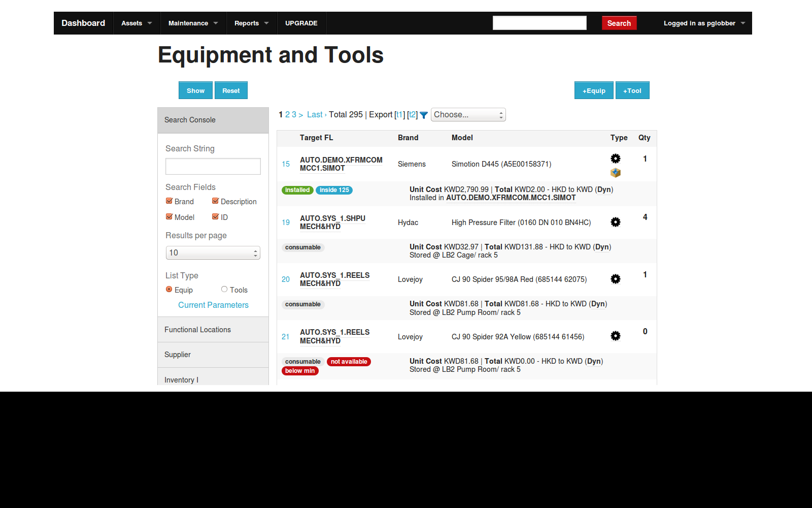Screen dimensions: 812x508
Task: Open the Choose... filter dropdown
Action: [468, 115]
